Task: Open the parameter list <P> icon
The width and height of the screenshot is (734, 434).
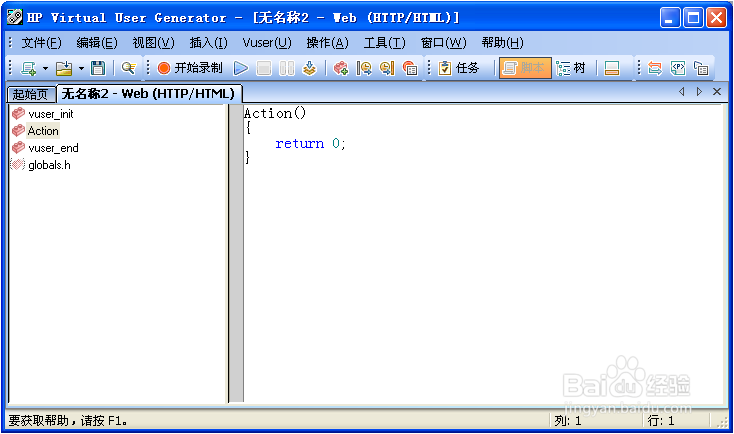Action: tap(678, 68)
